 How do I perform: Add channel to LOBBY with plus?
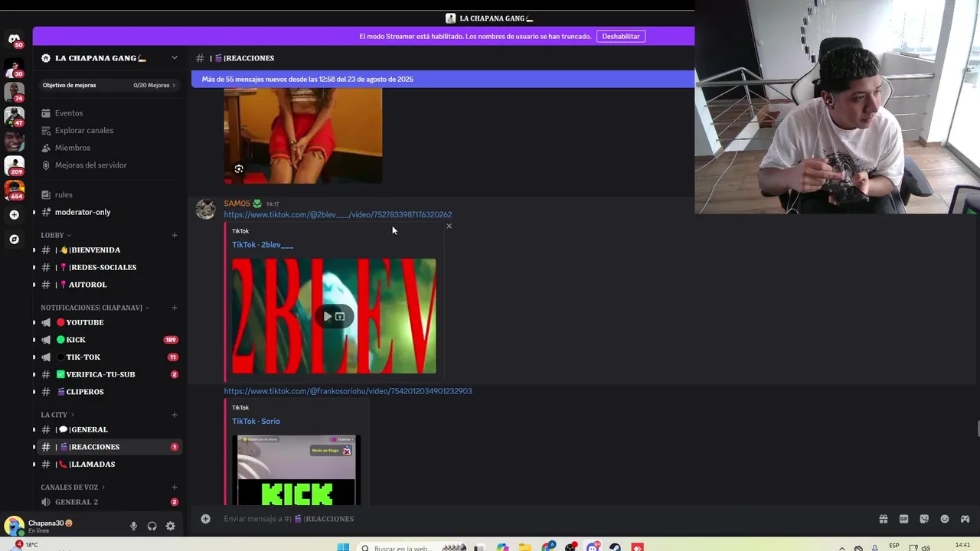[x=175, y=235]
